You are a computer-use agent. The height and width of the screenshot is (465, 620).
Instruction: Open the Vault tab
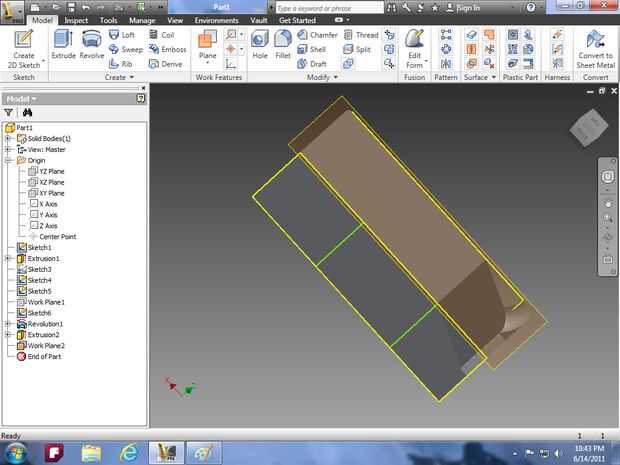coord(259,20)
